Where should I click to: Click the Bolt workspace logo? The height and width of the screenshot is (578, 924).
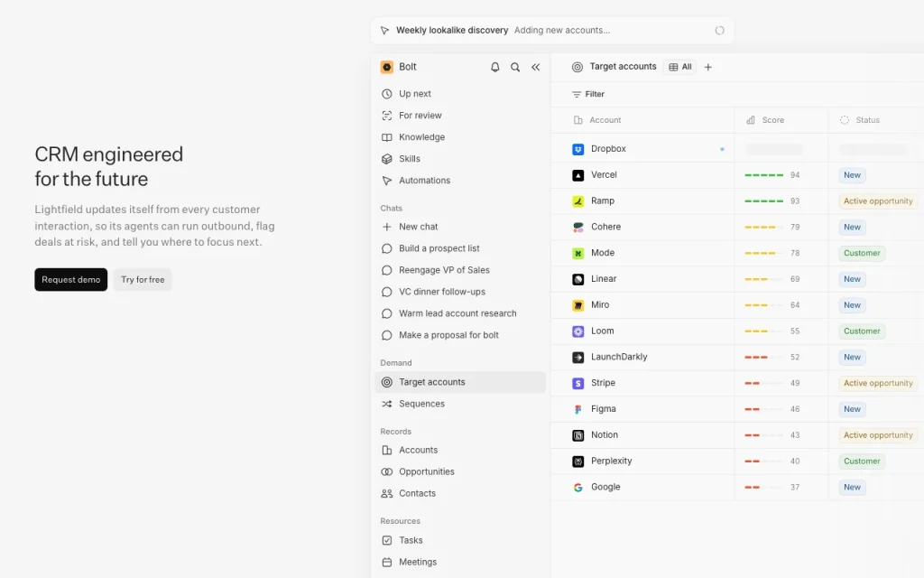pyautogui.click(x=386, y=67)
